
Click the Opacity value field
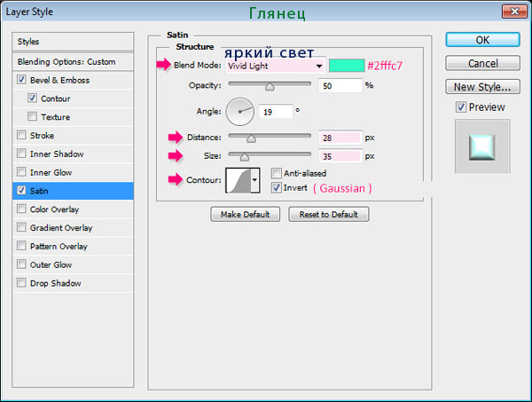(x=340, y=85)
